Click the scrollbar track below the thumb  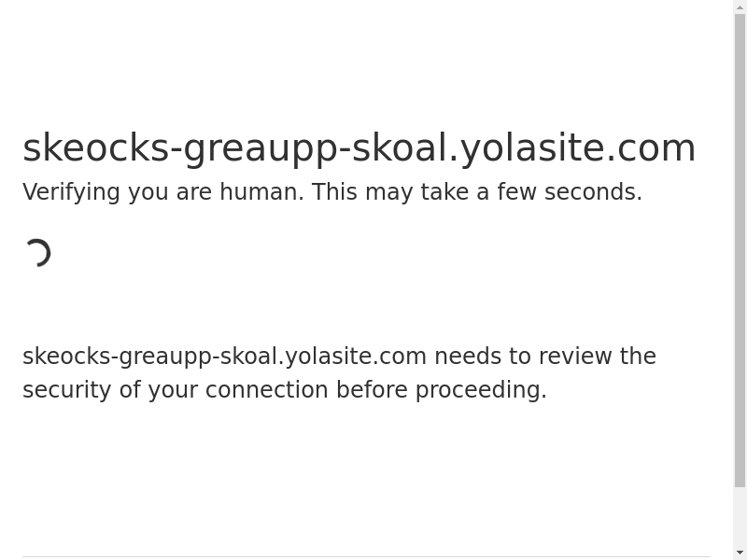tap(740, 516)
